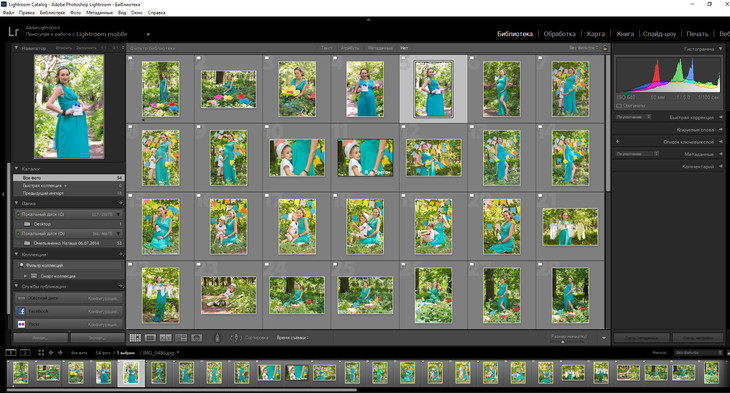Add collection with Коллекции plus icon
This screenshot has height=393, width=730.
(x=121, y=254)
